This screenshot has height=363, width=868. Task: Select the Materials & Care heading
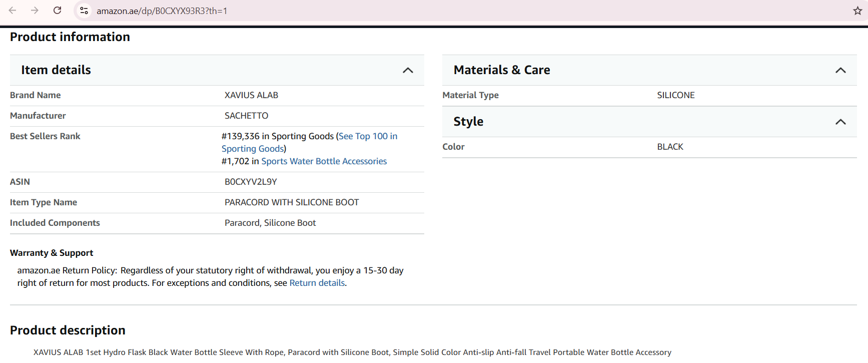[502, 70]
